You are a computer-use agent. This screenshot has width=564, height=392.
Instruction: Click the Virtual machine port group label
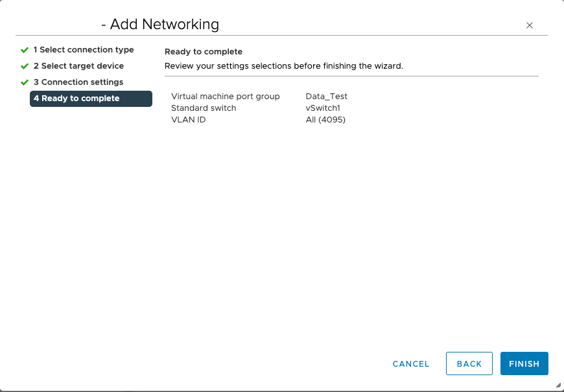pyautogui.click(x=225, y=97)
